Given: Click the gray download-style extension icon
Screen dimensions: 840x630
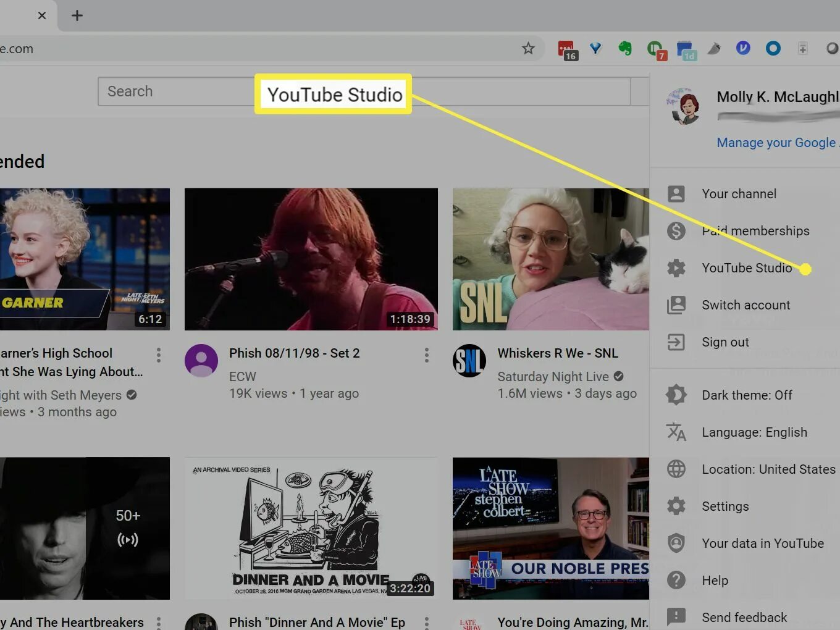Looking at the screenshot, I should tap(802, 48).
